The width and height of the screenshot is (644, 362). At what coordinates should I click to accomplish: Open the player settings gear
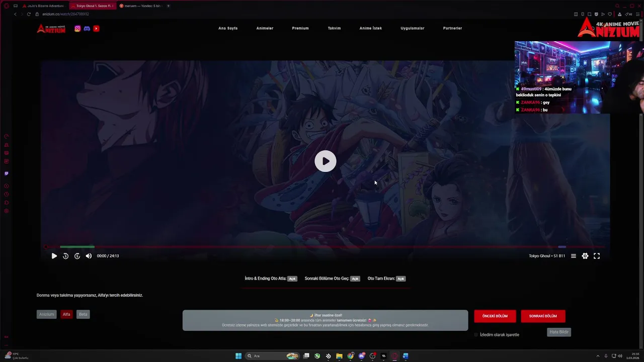tap(585, 256)
